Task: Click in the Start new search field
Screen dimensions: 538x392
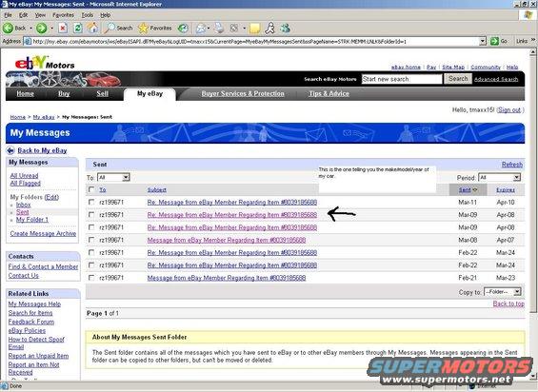Action: (402, 79)
